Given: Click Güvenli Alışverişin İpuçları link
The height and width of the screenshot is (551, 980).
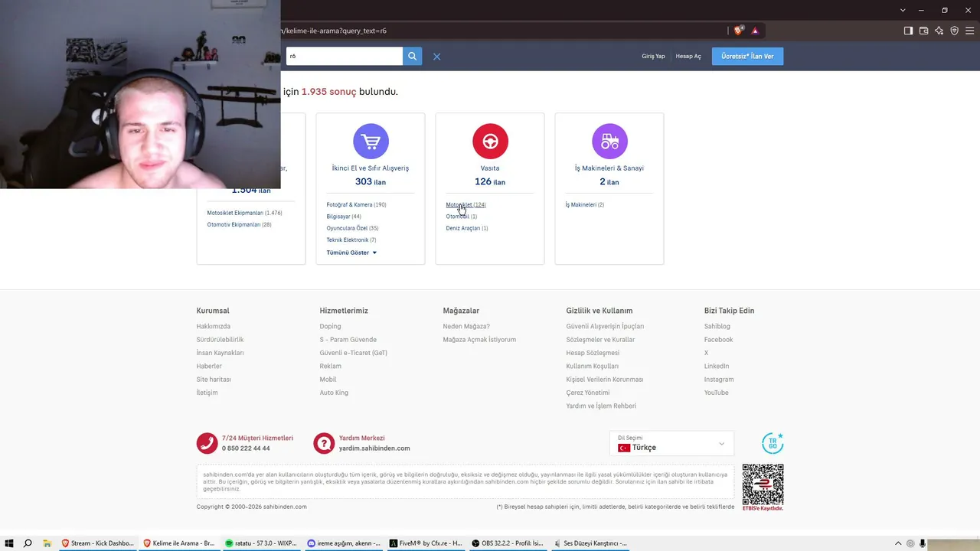Looking at the screenshot, I should point(605,327).
